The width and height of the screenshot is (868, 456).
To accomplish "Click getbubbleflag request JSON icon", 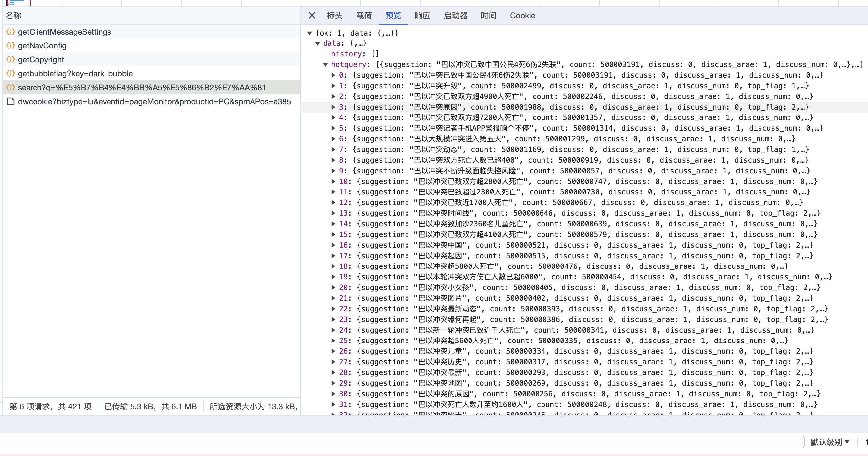I will (10, 73).
